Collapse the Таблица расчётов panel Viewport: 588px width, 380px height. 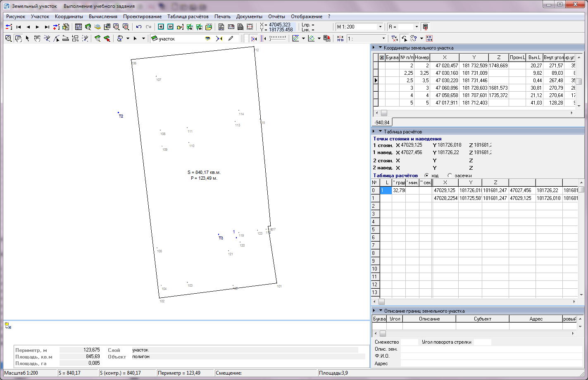click(380, 131)
